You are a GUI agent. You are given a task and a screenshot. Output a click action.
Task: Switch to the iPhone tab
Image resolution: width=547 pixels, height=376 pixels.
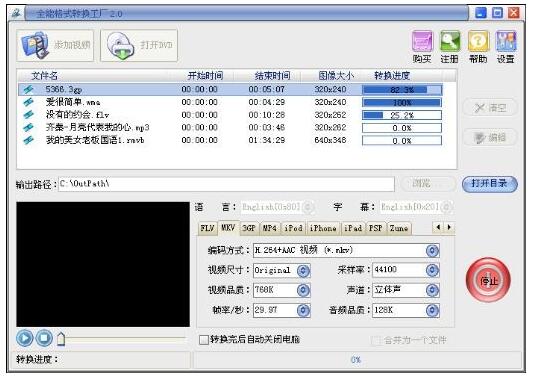pyautogui.click(x=323, y=228)
